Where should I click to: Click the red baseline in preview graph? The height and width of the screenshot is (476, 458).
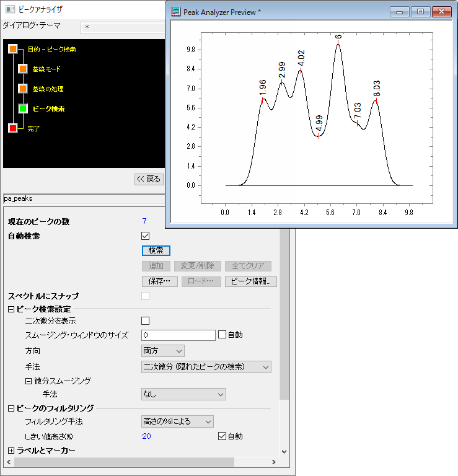point(319,185)
